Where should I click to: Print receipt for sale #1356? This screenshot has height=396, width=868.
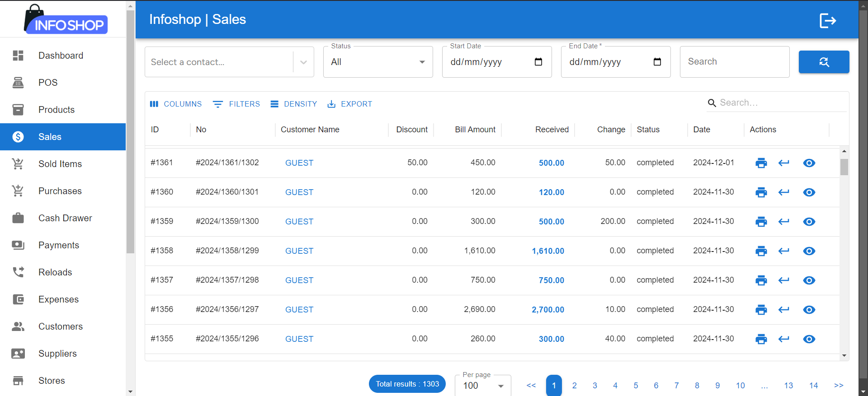pyautogui.click(x=761, y=310)
